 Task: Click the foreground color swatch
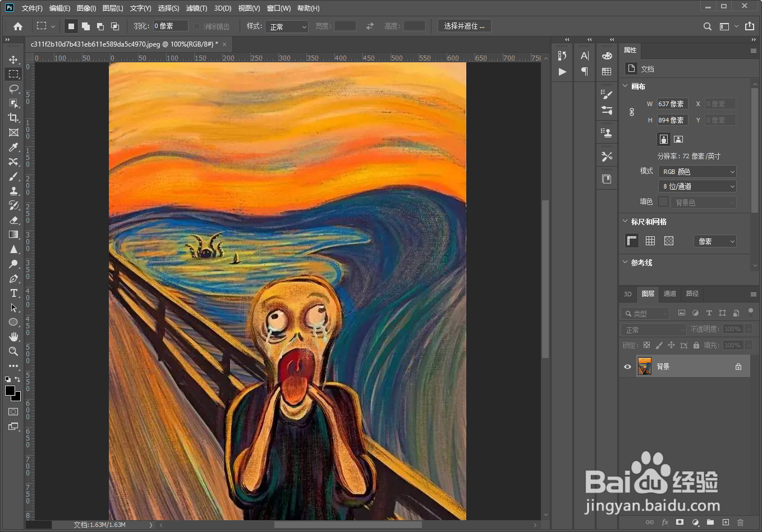10,391
